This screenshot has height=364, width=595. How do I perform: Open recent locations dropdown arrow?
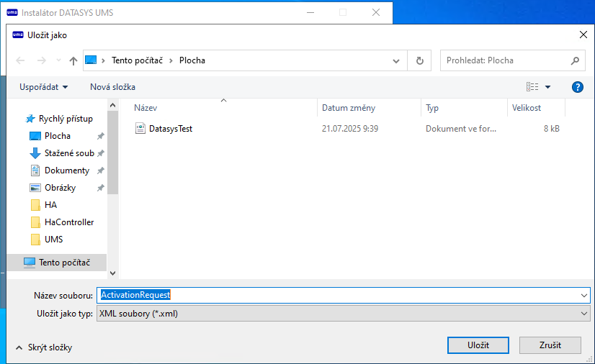(58, 60)
